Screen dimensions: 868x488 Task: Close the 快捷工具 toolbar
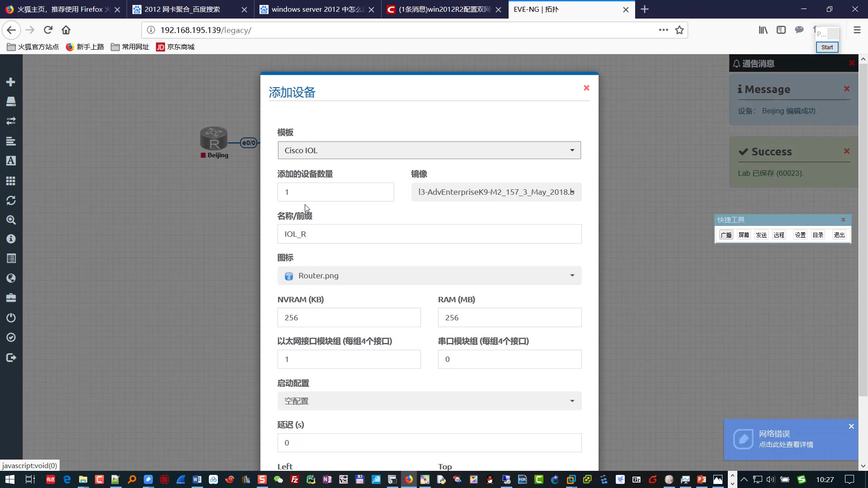click(843, 220)
